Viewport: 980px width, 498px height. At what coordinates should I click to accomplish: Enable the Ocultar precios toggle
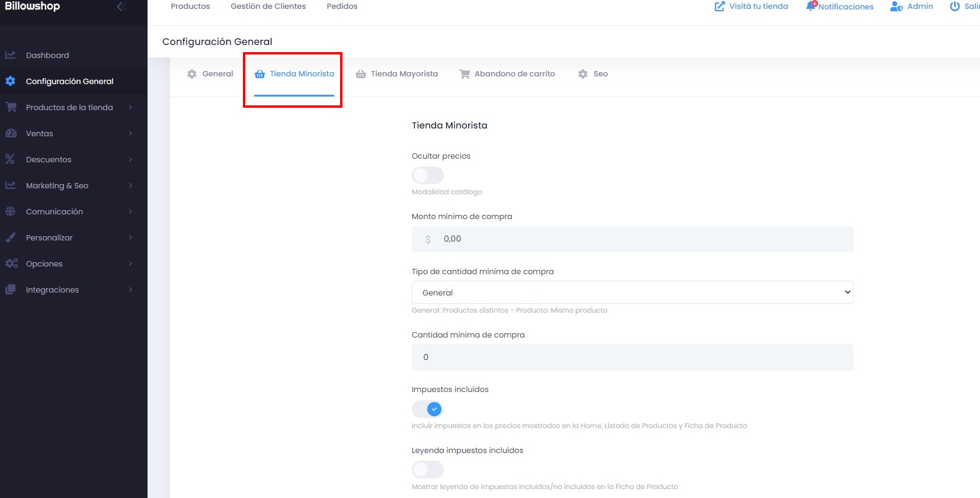427,175
